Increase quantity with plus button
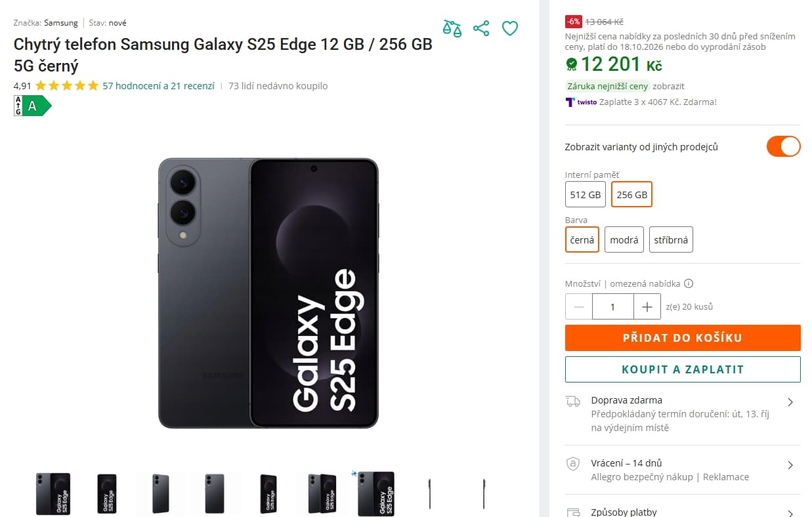 click(647, 306)
